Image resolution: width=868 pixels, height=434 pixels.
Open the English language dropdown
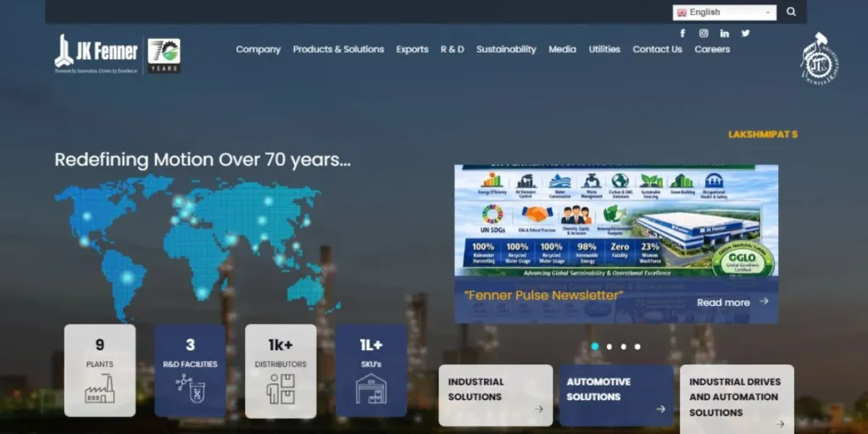[724, 13]
